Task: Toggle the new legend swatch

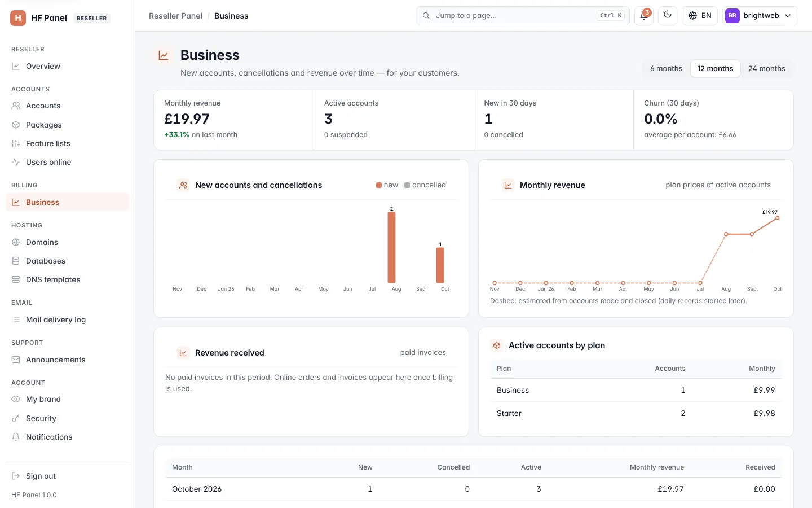Action: [x=379, y=185]
